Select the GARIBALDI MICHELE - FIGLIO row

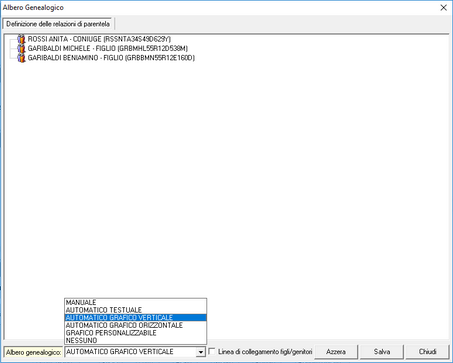[108, 49]
